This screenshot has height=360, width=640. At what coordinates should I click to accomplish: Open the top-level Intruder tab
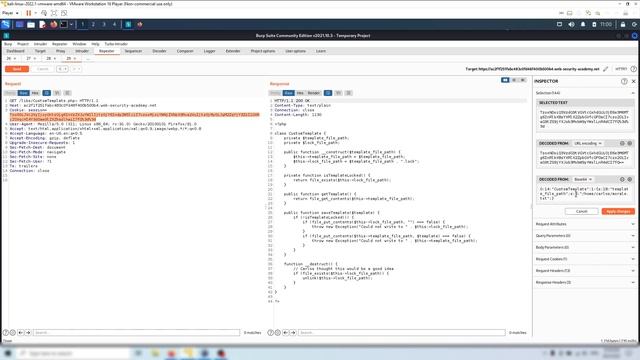pyautogui.click(x=82, y=51)
